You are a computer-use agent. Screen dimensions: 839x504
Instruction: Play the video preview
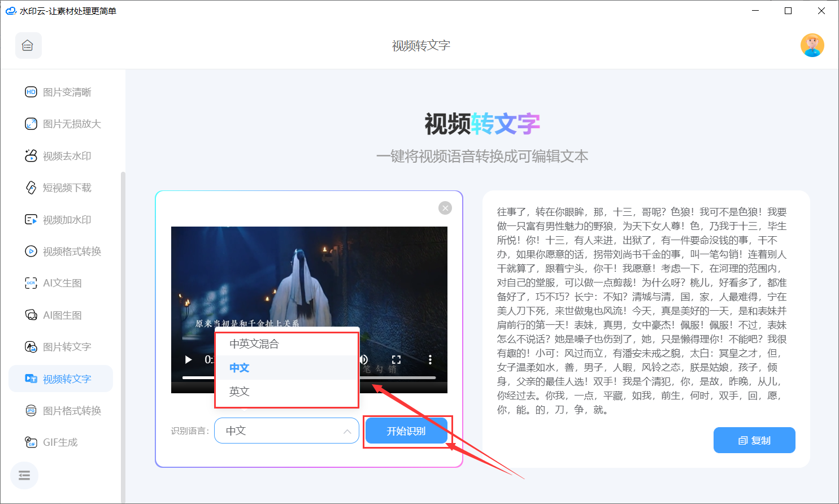click(x=189, y=359)
